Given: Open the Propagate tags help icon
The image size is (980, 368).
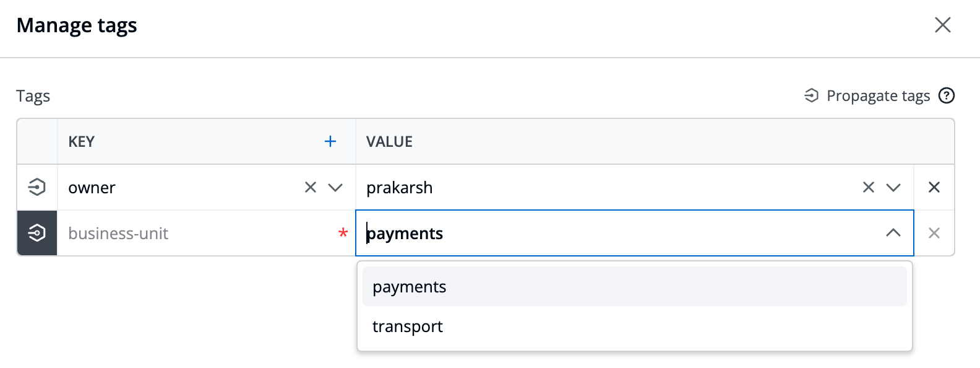Looking at the screenshot, I should tap(947, 95).
